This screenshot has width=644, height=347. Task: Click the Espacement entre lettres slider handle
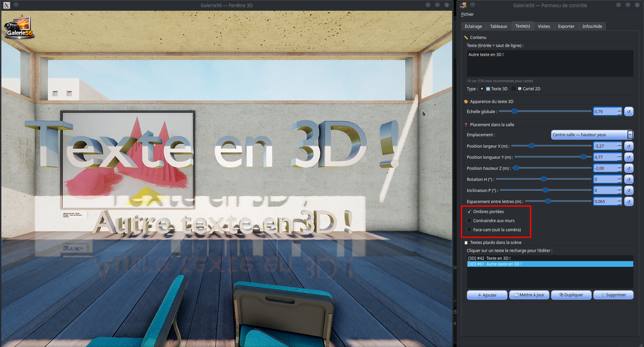pos(548,201)
